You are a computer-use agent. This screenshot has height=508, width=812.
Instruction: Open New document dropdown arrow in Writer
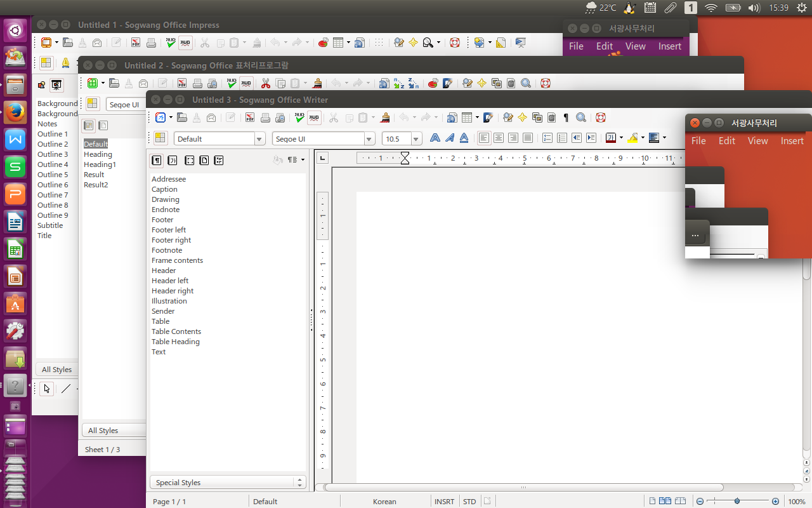pos(171,118)
